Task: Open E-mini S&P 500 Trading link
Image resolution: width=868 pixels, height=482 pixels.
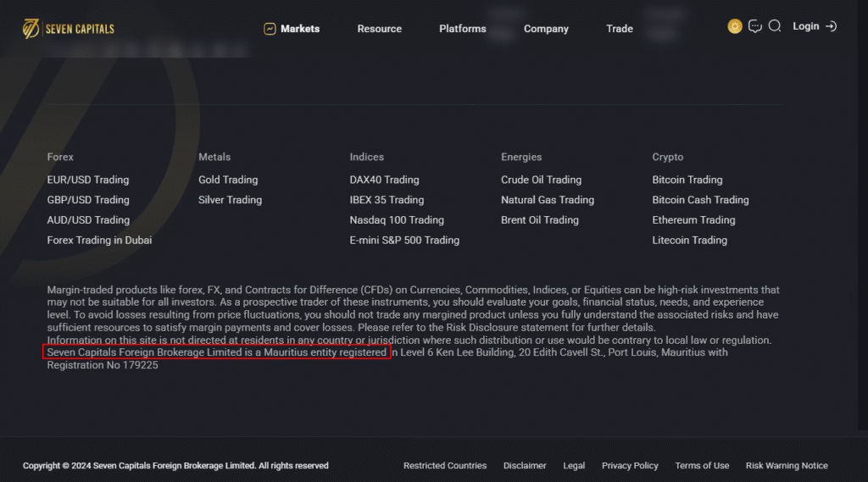Action: coord(404,241)
